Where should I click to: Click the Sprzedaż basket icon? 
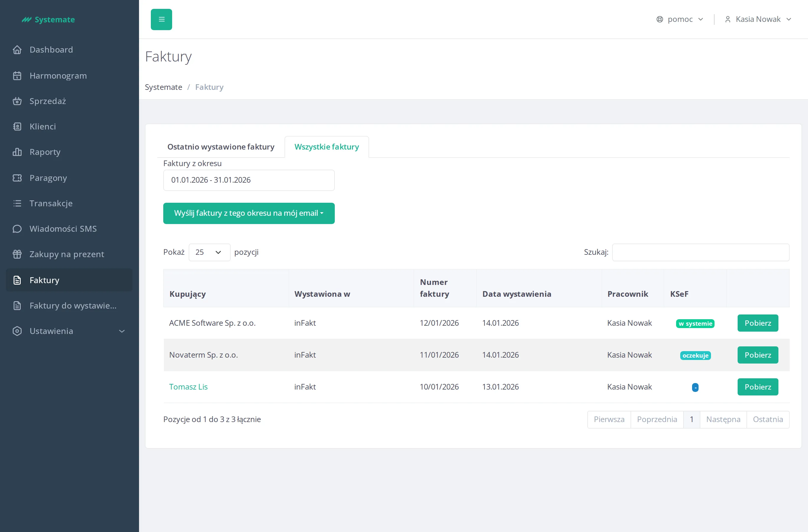point(17,101)
